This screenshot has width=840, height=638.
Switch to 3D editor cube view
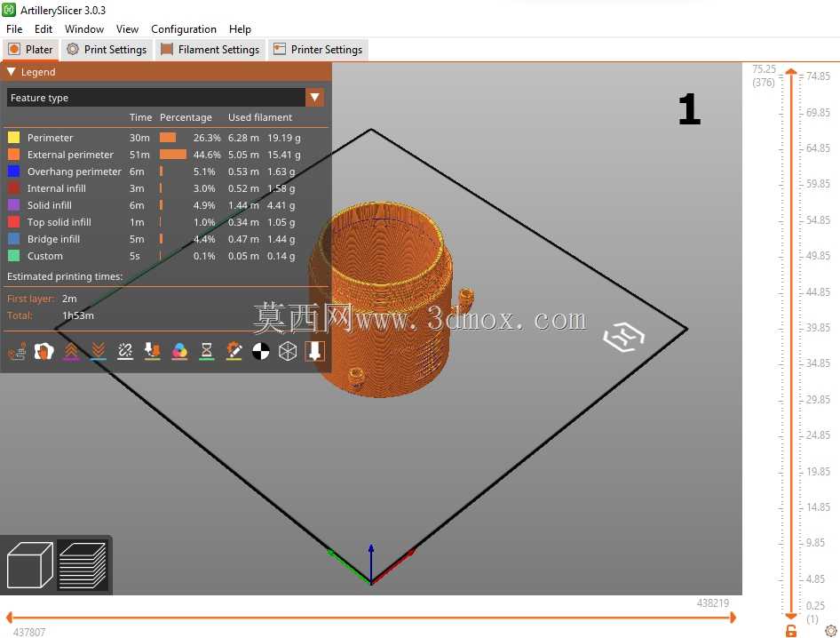pos(29,565)
